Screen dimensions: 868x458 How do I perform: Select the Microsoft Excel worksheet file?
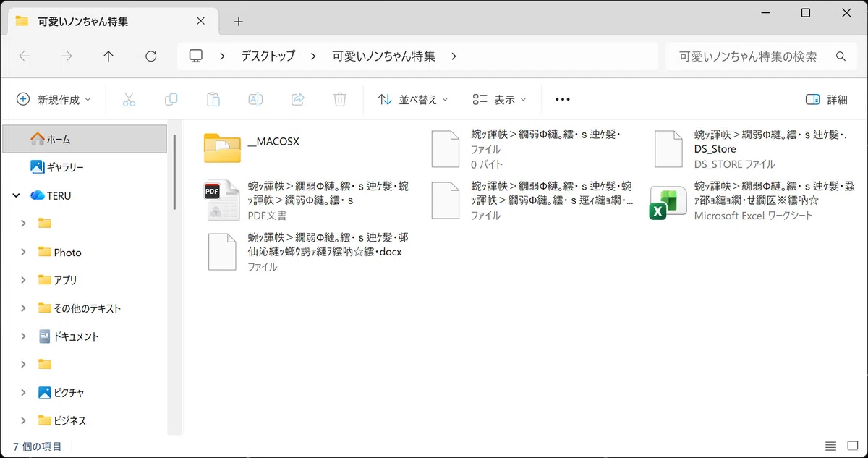tap(754, 200)
